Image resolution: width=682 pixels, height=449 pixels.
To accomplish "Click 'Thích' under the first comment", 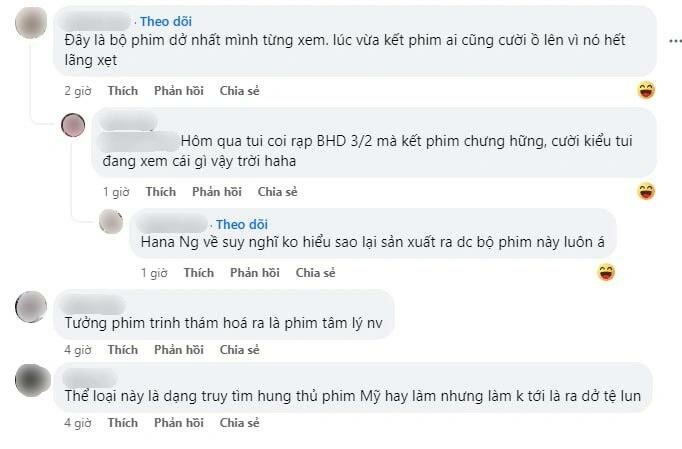I will point(123,91).
